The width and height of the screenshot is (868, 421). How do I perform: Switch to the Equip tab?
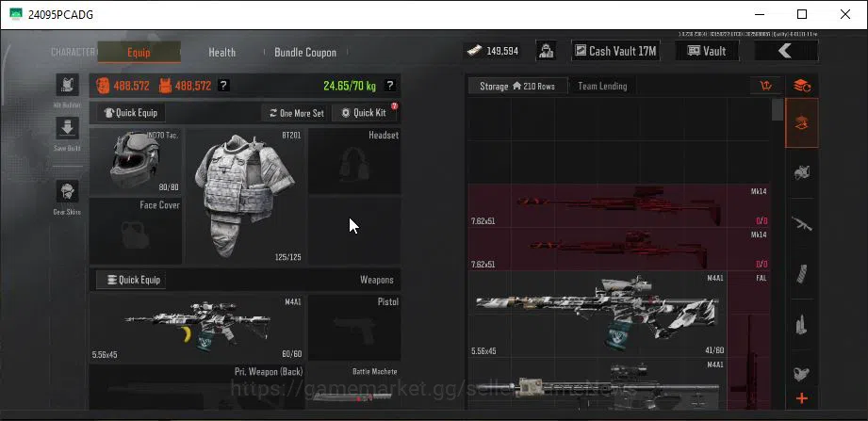point(139,53)
